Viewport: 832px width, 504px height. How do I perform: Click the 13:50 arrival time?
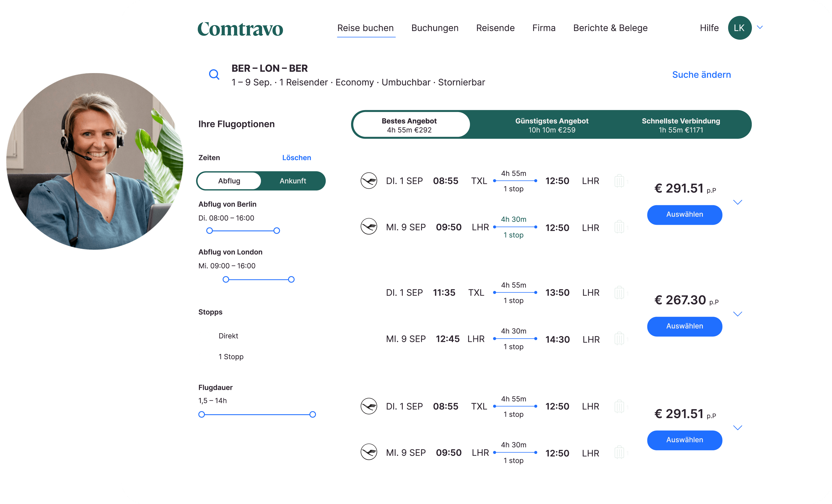coord(558,293)
